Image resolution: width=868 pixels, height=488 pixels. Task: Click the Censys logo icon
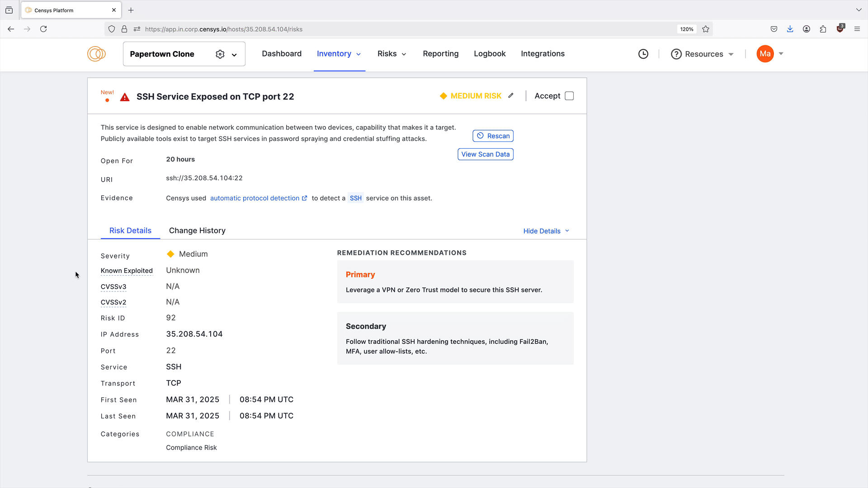tap(96, 54)
